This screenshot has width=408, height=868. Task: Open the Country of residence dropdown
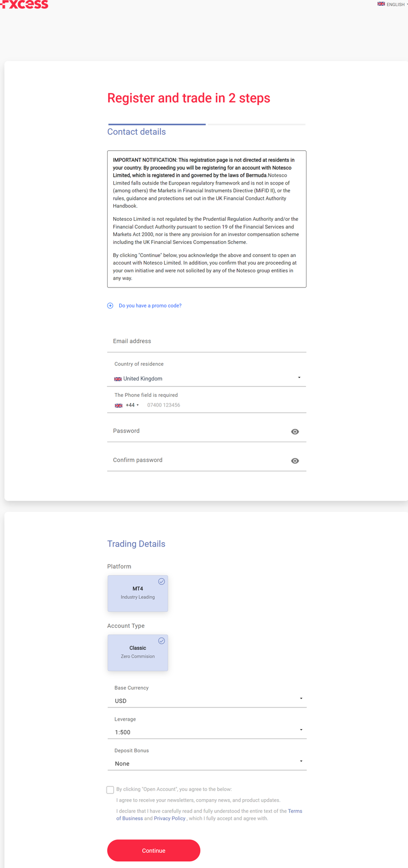(207, 378)
